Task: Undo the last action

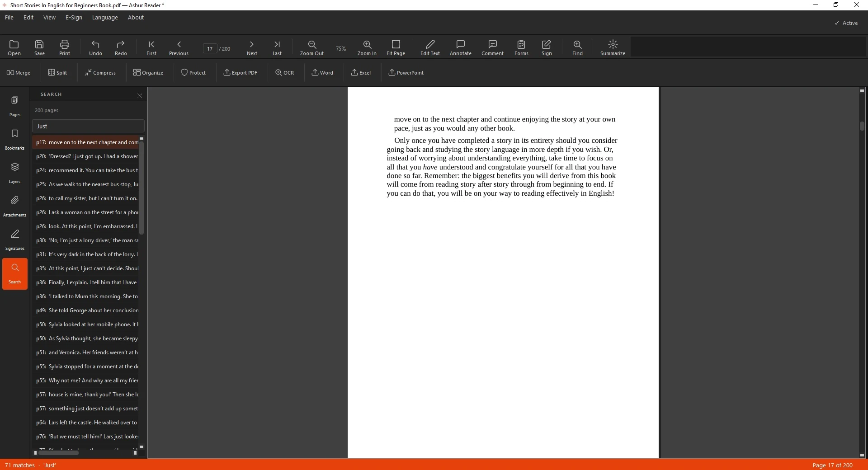Action: tap(95, 47)
